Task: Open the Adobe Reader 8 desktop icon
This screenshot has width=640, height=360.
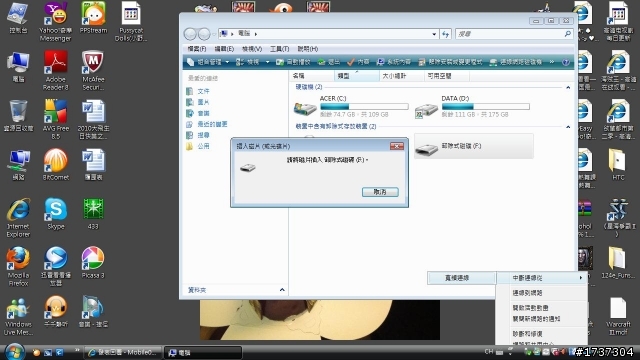Action: click(x=56, y=71)
